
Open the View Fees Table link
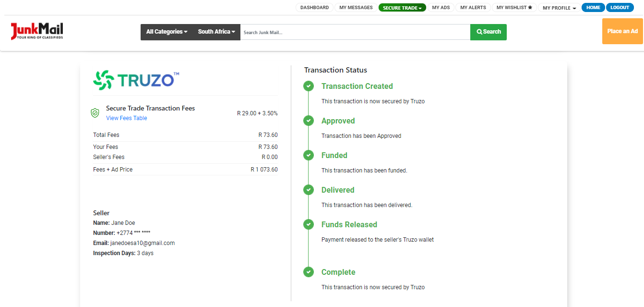pyautogui.click(x=126, y=118)
